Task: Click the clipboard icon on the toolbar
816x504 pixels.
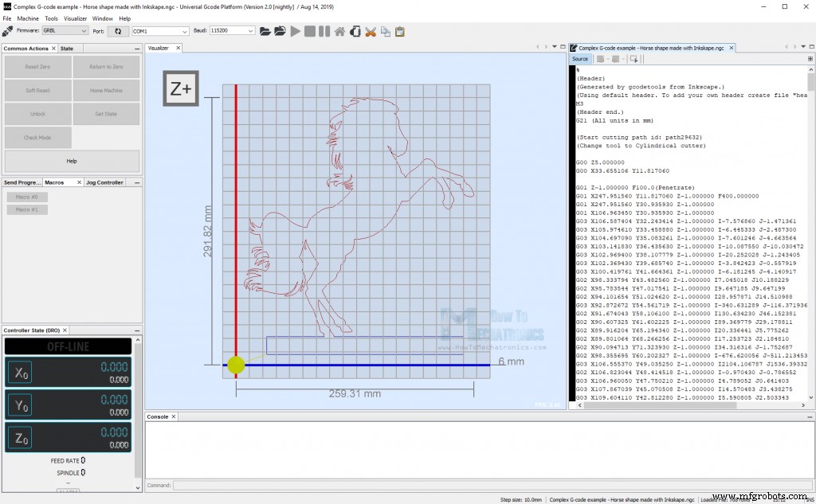Action: (400, 31)
